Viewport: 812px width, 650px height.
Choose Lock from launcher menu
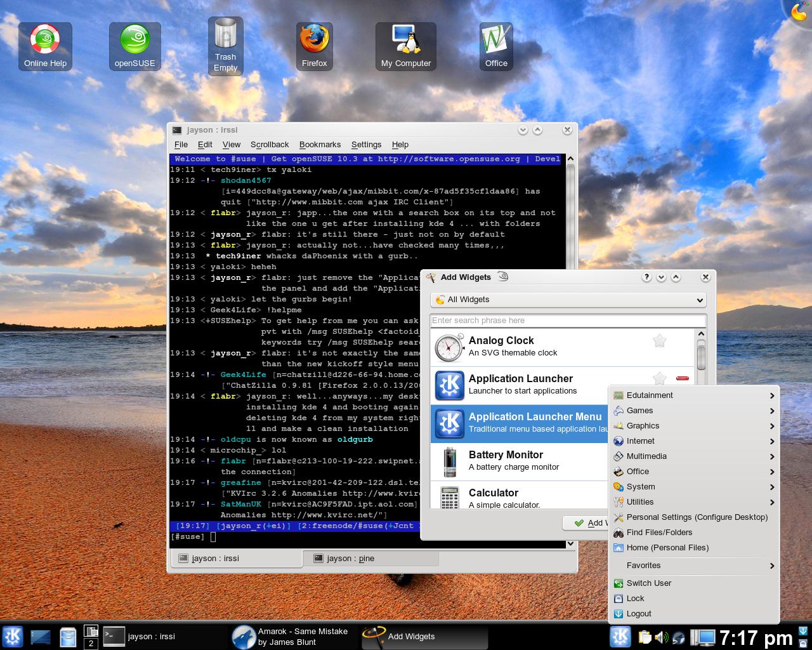pyautogui.click(x=694, y=599)
